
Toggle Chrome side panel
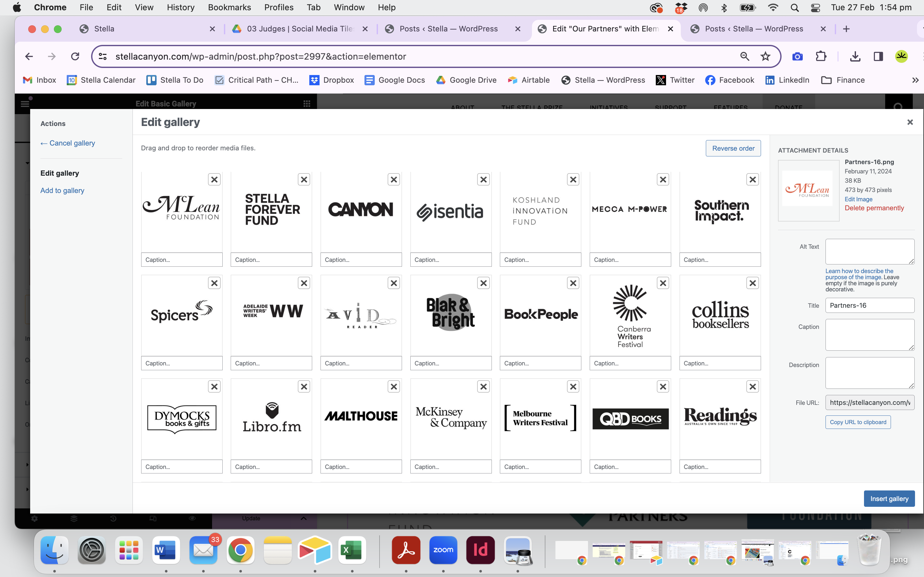878,56
